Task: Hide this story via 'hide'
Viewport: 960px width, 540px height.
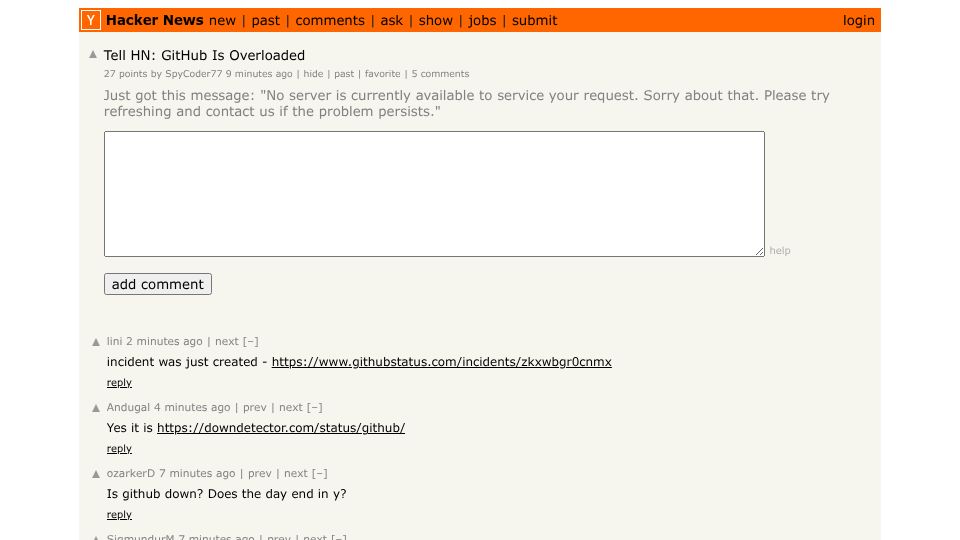Action: click(x=313, y=73)
